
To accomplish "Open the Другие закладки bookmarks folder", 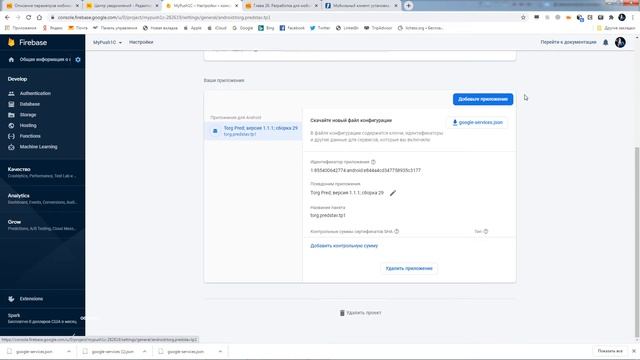I will click(616, 28).
